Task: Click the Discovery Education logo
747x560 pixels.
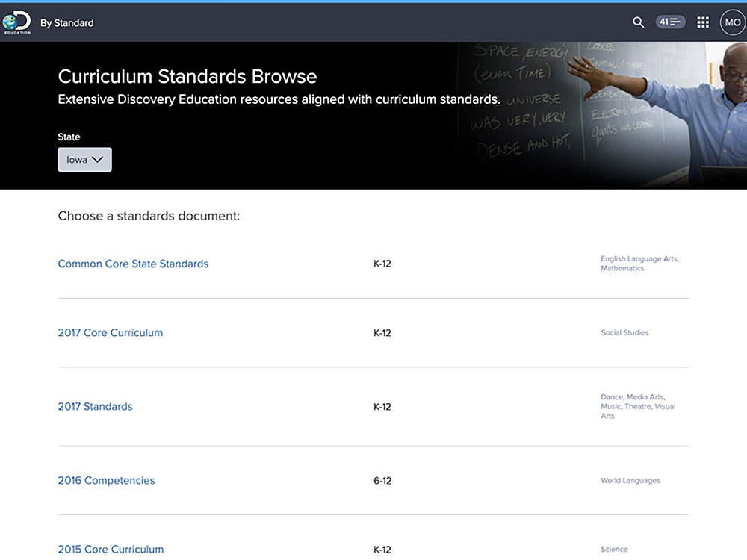Action: point(16,22)
